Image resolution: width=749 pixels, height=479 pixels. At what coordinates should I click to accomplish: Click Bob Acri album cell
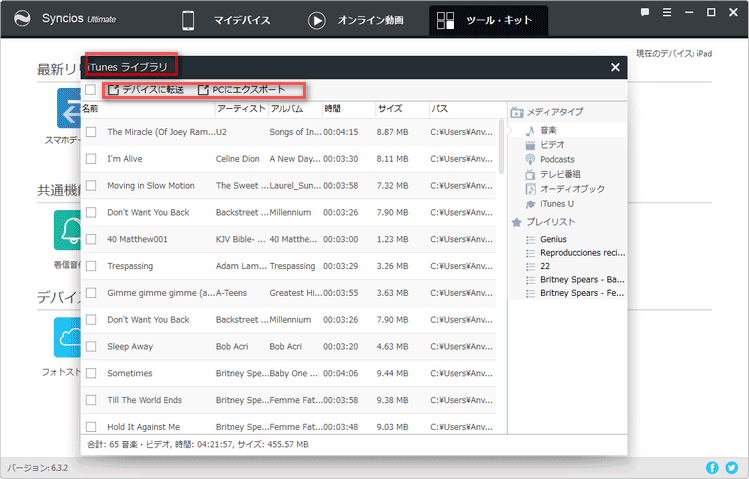[x=285, y=346]
